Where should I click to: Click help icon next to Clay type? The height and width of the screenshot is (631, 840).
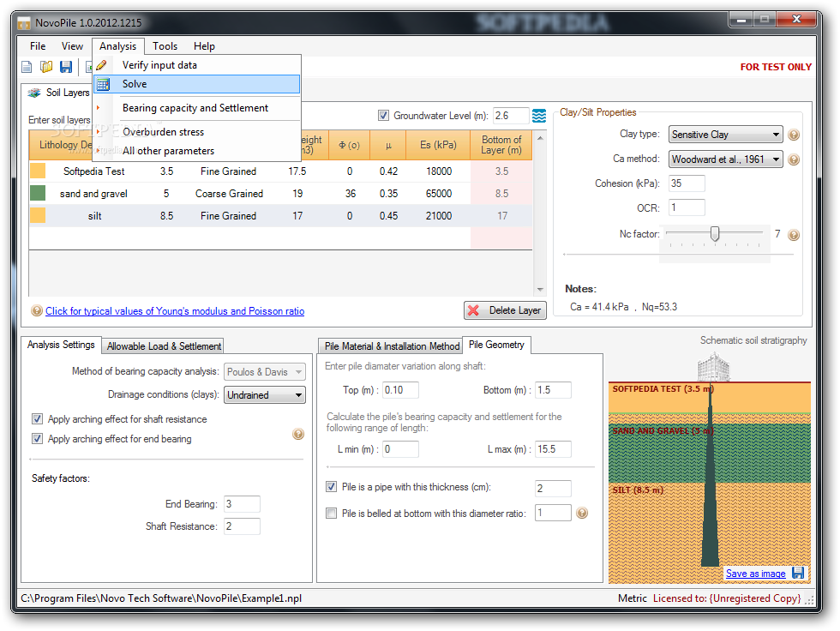[794, 135]
